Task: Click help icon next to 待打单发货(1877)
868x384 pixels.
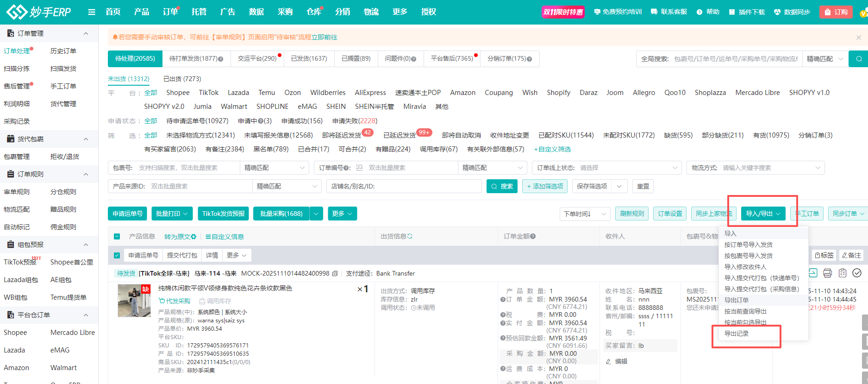Action: (x=221, y=59)
